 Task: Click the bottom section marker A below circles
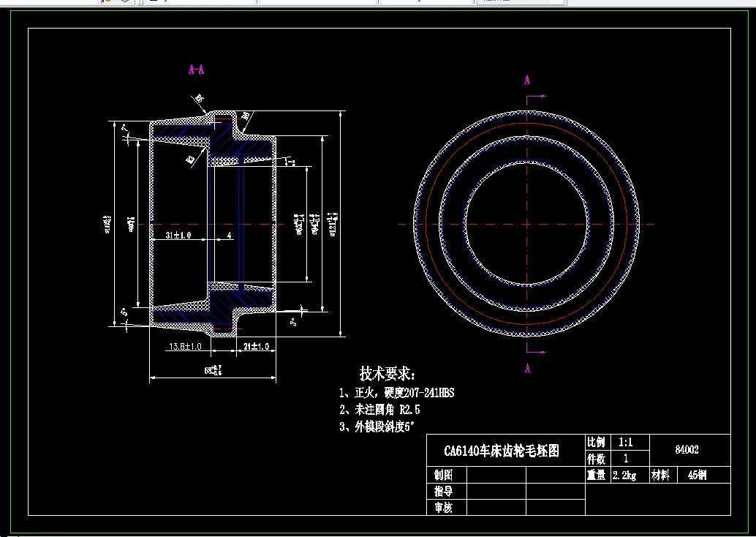527,369
